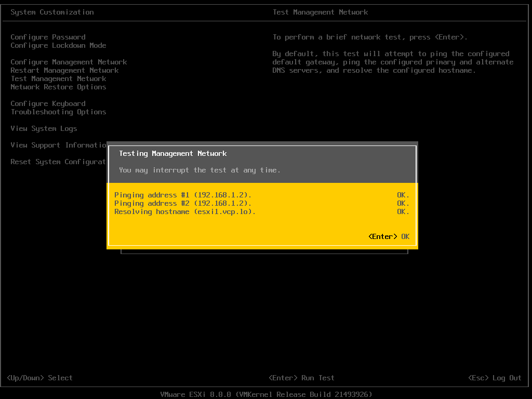This screenshot has width=532, height=399.
Task: Click the Pinging address #1 result line
Action: point(182,195)
